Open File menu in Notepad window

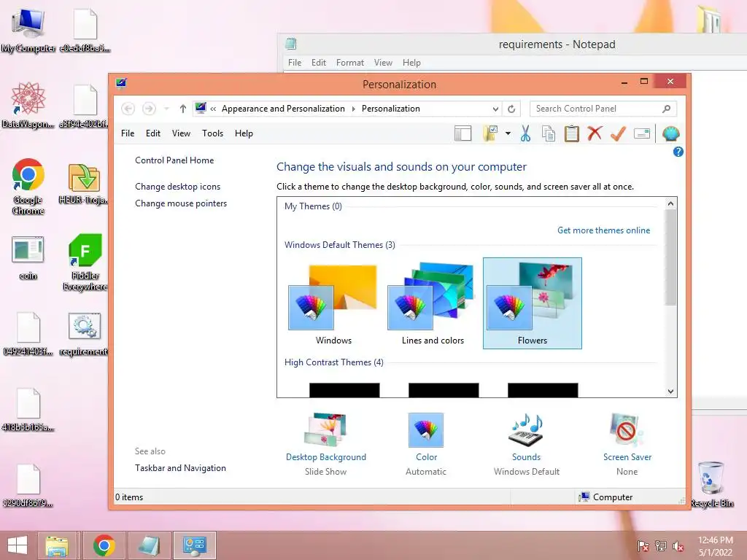pos(295,63)
